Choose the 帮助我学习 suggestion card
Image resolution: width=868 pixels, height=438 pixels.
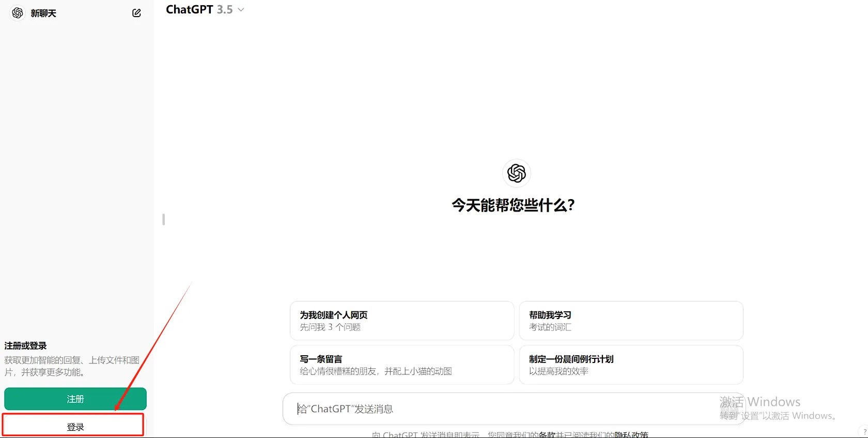[x=631, y=321]
